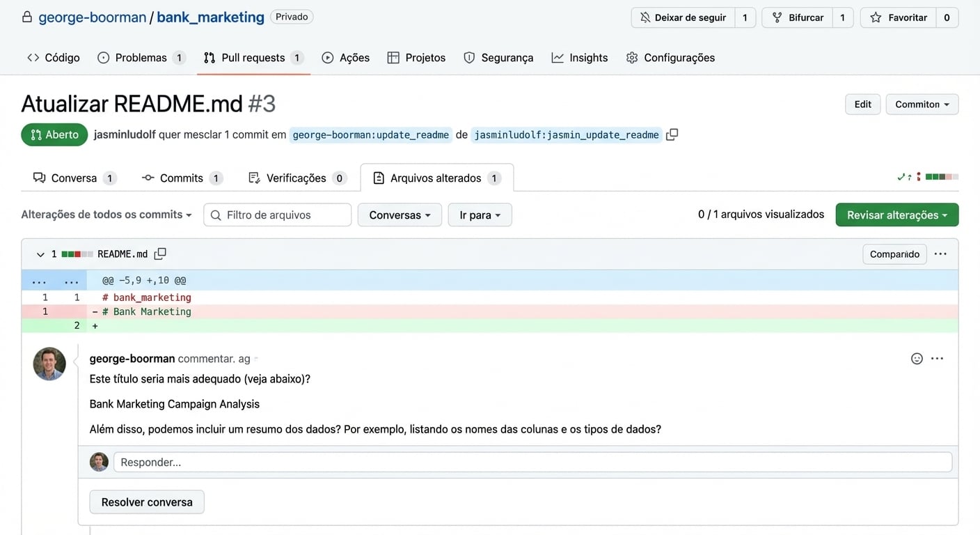Screen dimensions: 980x535
Task: Click the 0 / 1 arquivos visualizados text
Action: coord(761,215)
